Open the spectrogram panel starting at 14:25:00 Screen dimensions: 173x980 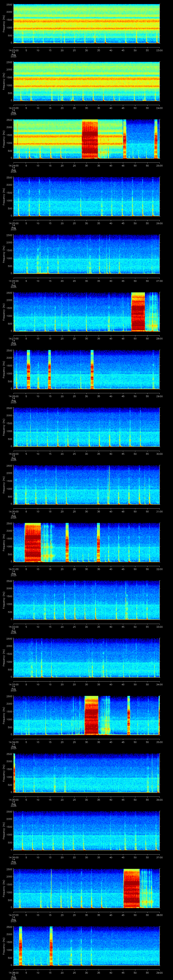(x=86, y=196)
